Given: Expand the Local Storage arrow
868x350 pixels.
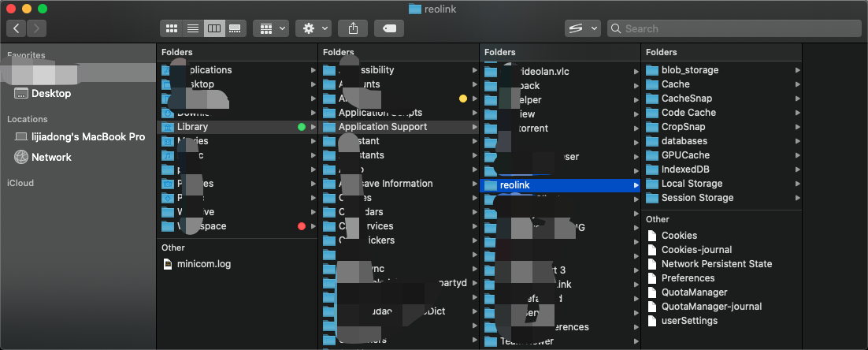Looking at the screenshot, I should 798,184.
